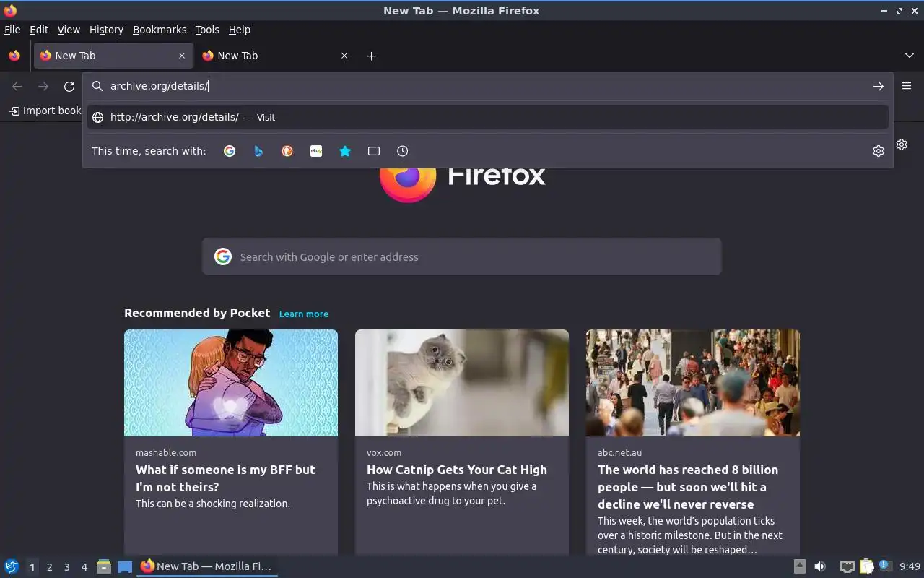Search this time with eBay icon

316,151
